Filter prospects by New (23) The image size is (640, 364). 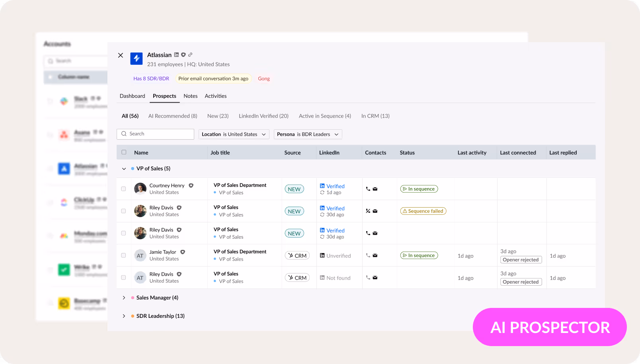pos(218,116)
